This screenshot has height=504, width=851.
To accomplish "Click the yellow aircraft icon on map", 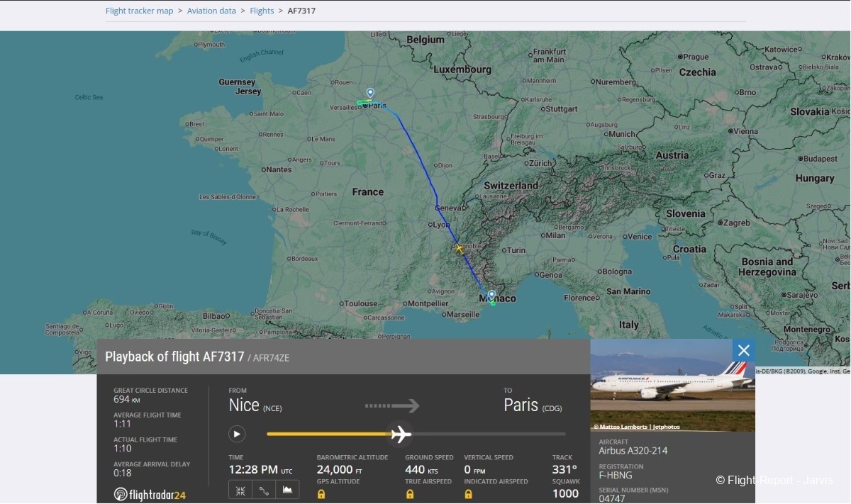I will [459, 248].
